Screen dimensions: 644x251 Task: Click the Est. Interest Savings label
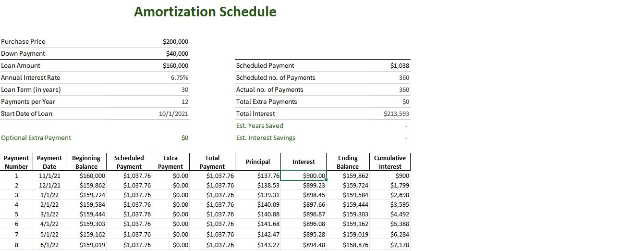tap(266, 138)
